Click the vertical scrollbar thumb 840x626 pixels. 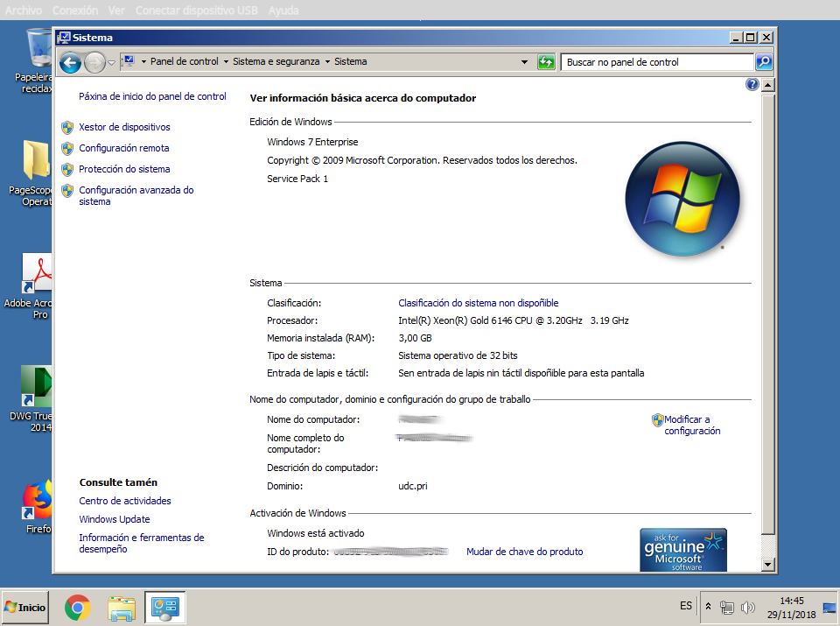point(767,313)
